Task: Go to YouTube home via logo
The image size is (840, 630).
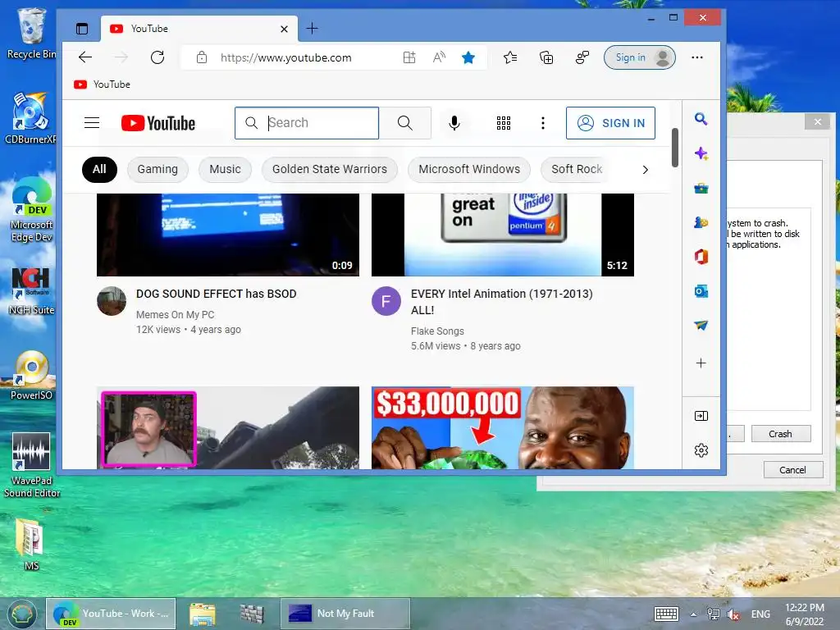Action: click(158, 123)
